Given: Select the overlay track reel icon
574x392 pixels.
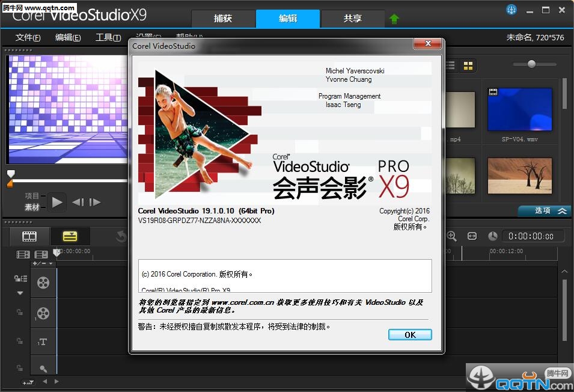Looking at the screenshot, I should (43, 313).
